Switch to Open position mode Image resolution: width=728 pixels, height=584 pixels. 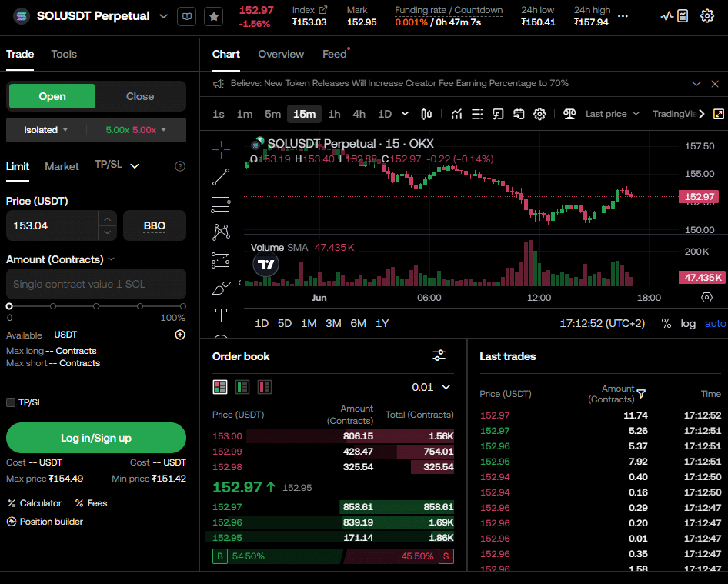coord(52,96)
